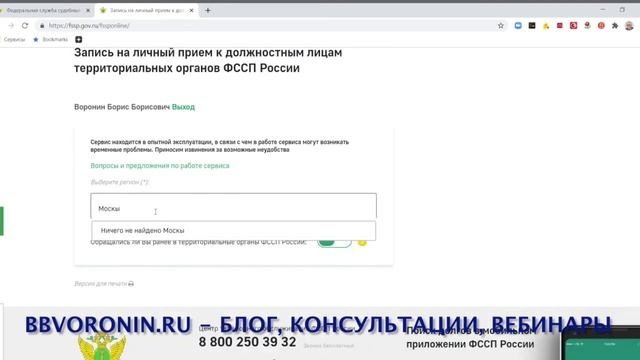Open the extensions puzzle icon

615,25
